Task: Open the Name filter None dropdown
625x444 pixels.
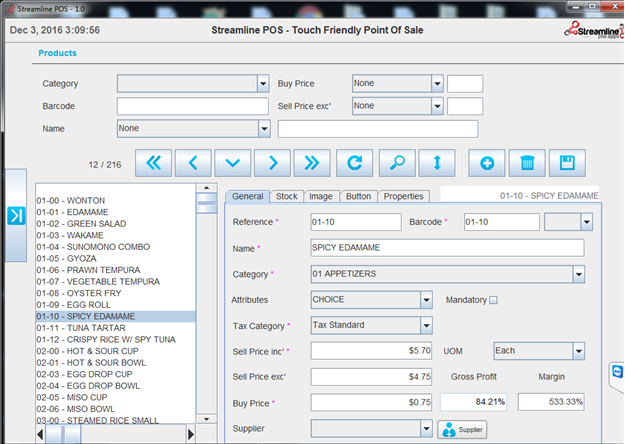Action: 264,129
